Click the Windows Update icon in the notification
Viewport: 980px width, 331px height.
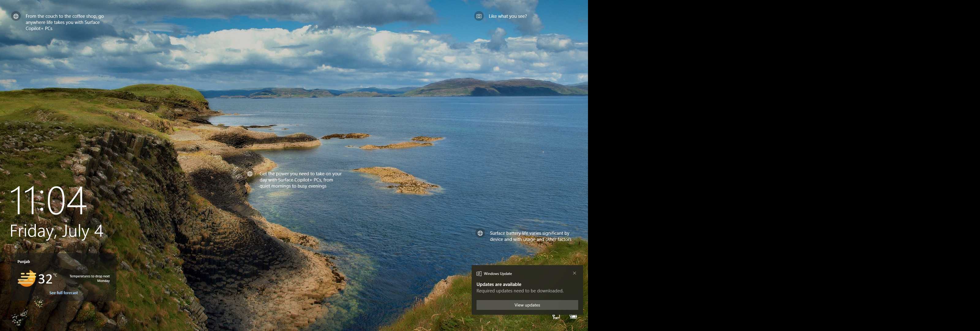pyautogui.click(x=479, y=273)
